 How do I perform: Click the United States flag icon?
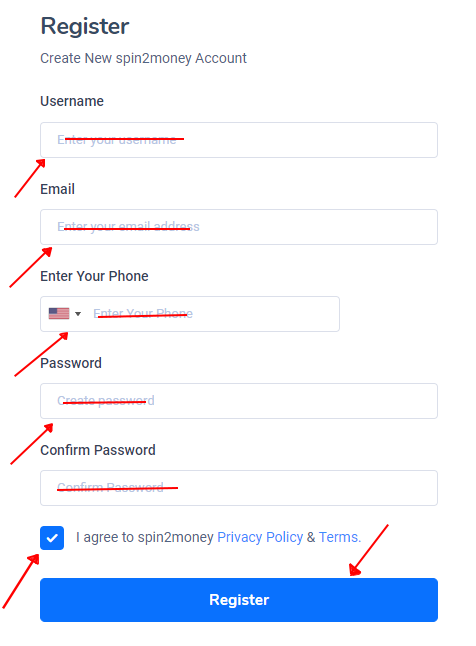point(59,314)
